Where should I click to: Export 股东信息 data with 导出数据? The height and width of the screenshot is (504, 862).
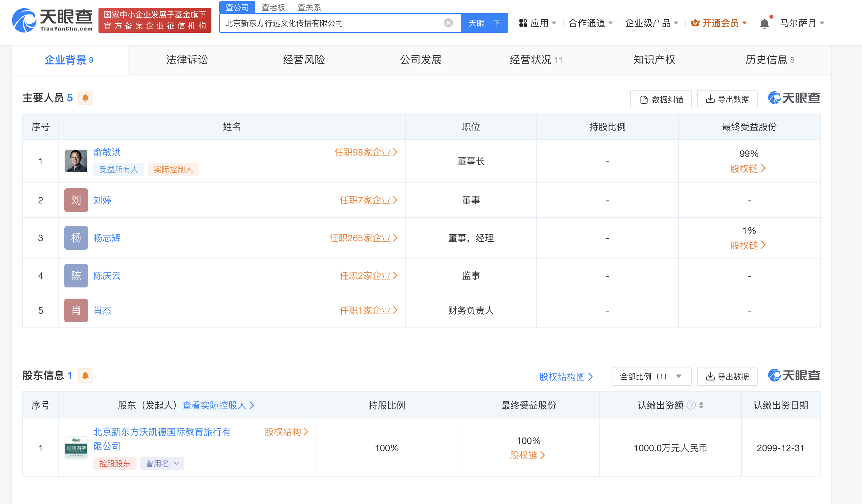727,377
